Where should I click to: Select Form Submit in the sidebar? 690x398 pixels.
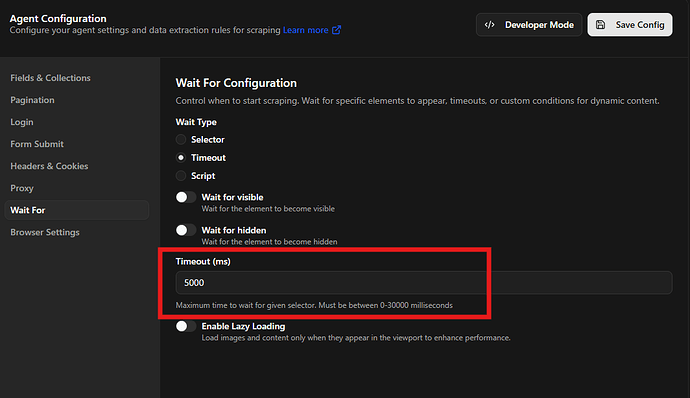(37, 144)
